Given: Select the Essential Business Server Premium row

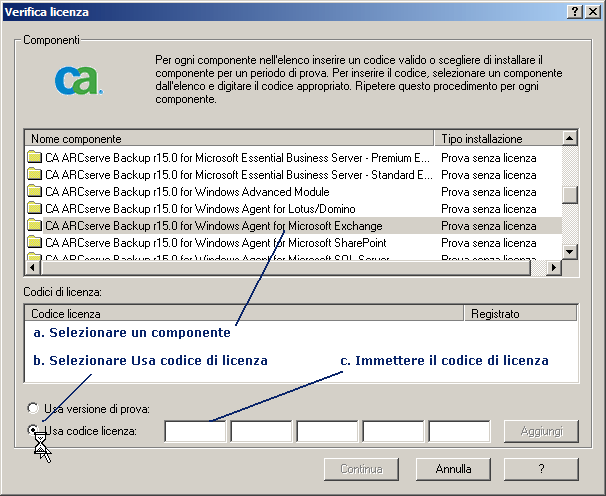Looking at the screenshot, I should click(294, 158).
